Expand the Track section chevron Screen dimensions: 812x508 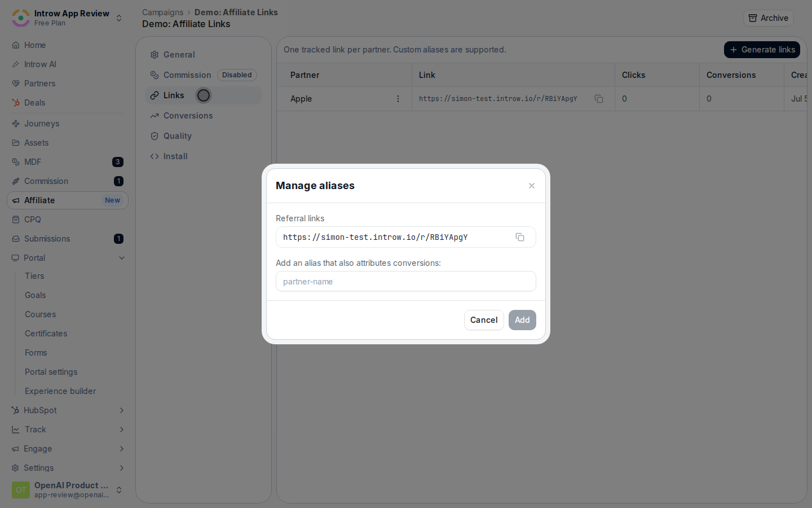[122, 430]
